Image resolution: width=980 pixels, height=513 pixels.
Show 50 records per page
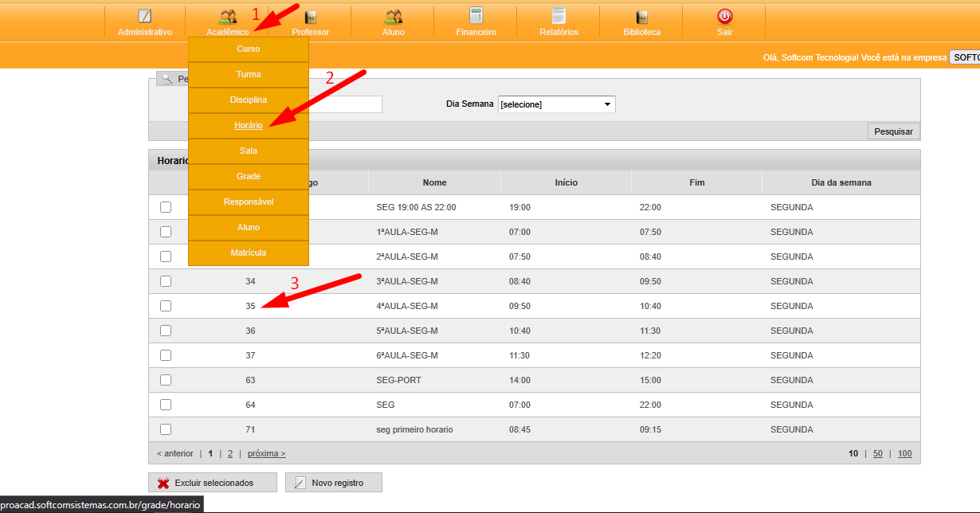click(x=877, y=453)
